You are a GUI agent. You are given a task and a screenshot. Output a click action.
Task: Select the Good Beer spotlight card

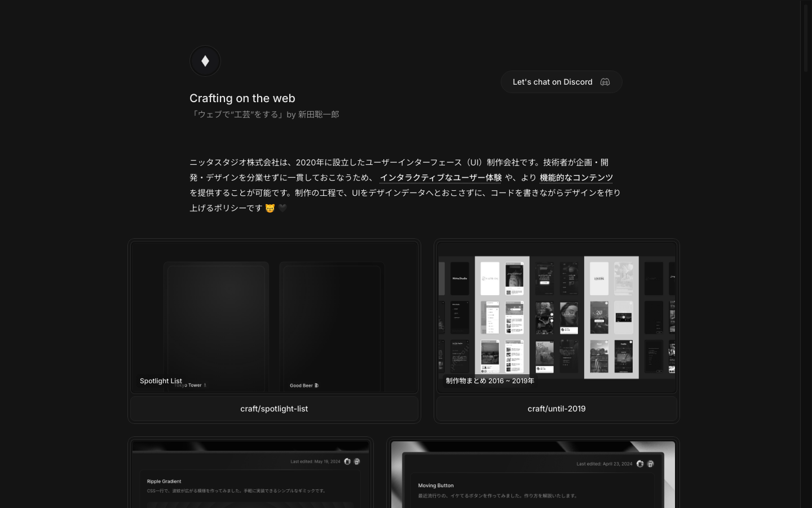(x=332, y=326)
